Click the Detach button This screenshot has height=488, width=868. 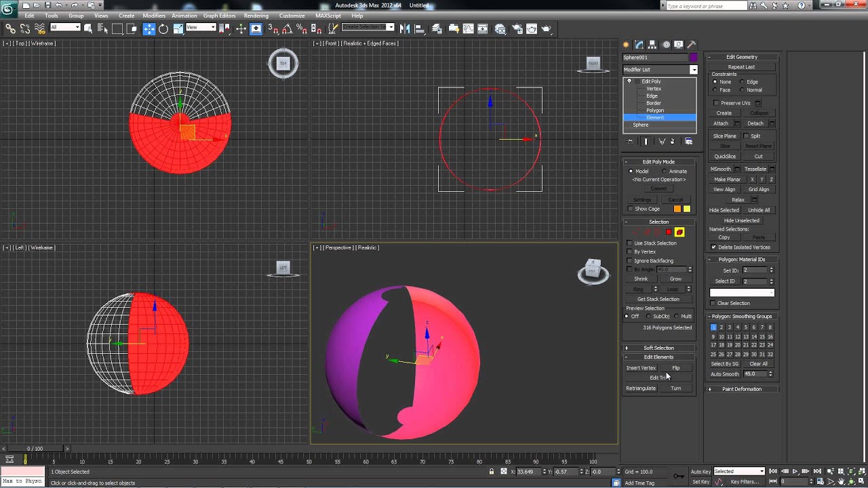point(755,124)
